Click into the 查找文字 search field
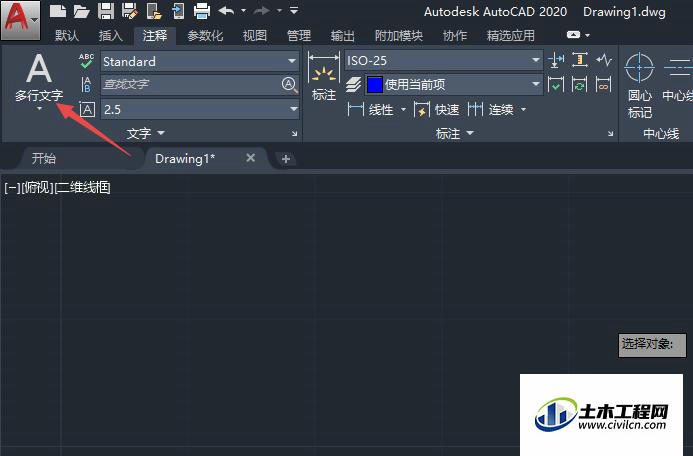Screen dimensions: 693x456 pyautogui.click(x=190, y=84)
